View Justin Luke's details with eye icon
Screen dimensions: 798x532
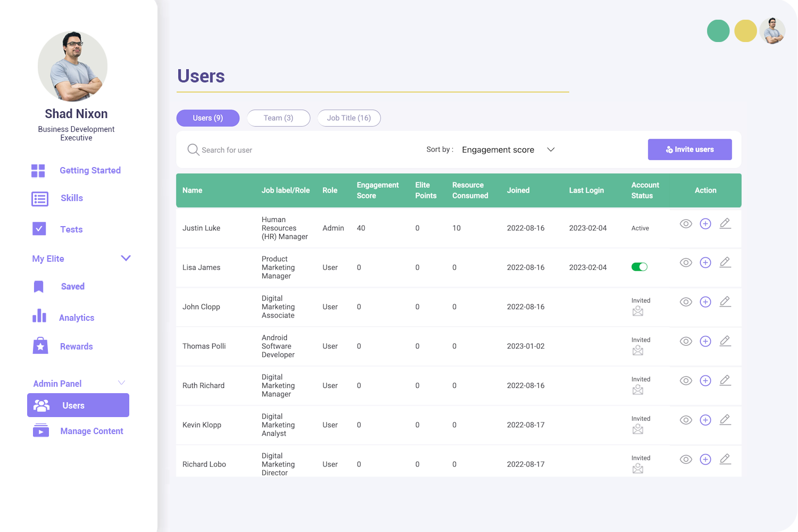pyautogui.click(x=686, y=224)
